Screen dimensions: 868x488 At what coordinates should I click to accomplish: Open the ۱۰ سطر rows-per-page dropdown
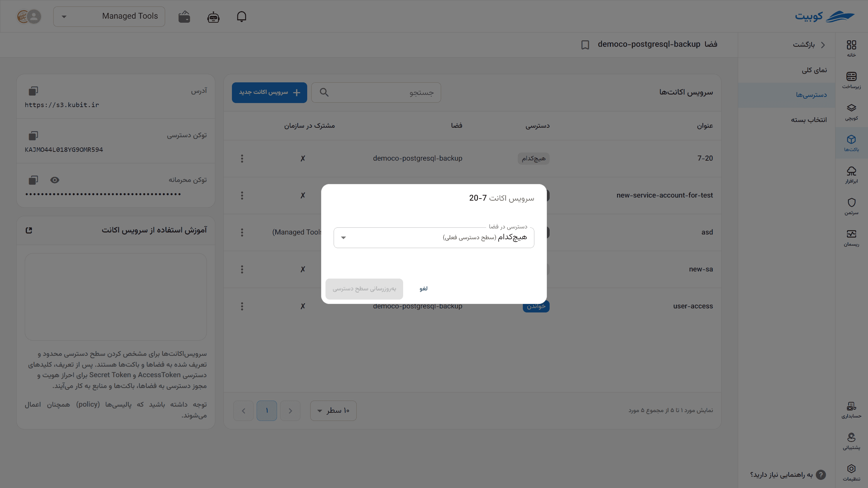click(x=333, y=411)
